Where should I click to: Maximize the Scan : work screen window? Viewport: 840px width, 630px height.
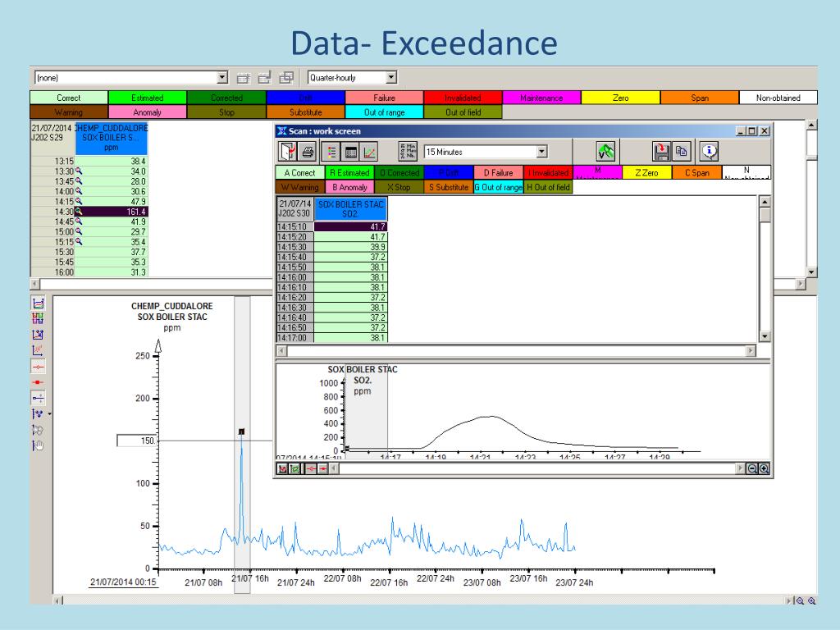[x=752, y=130]
